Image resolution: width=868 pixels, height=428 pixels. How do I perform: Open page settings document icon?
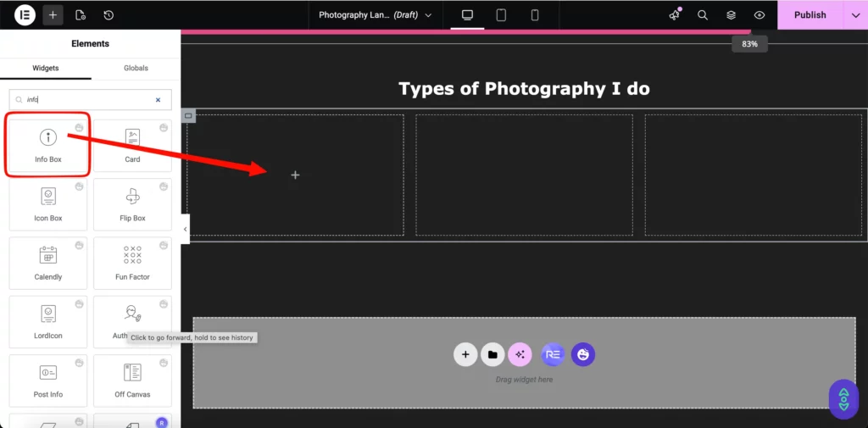coord(81,15)
